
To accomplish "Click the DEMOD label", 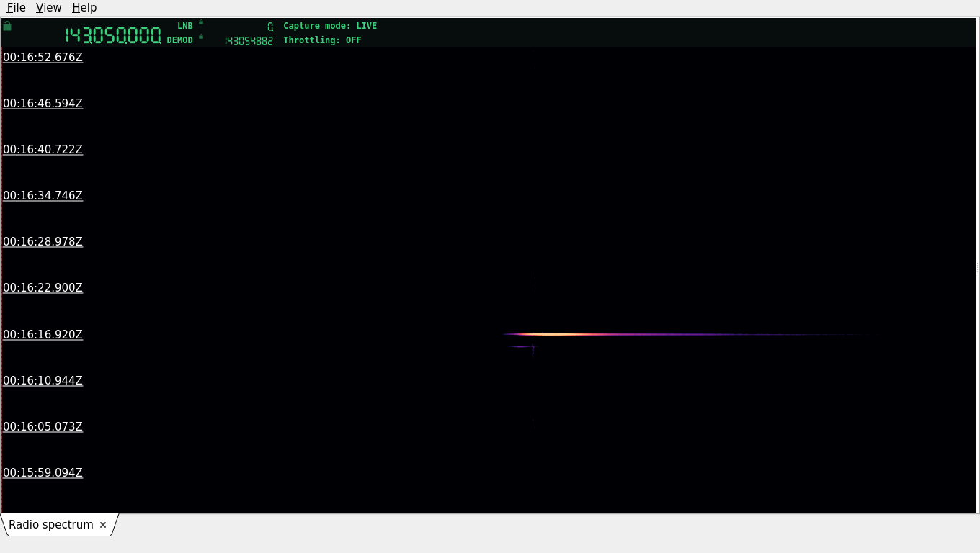I will tap(180, 40).
